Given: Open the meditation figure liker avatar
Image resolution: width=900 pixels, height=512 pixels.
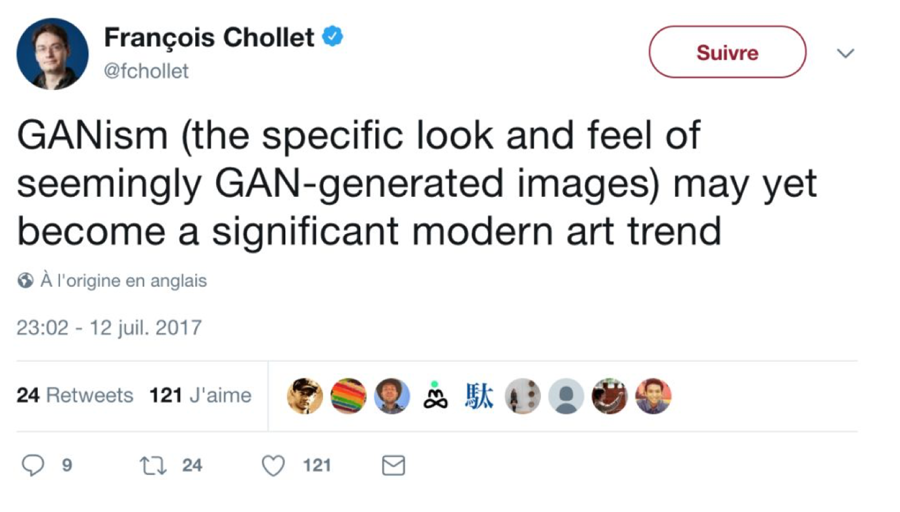Looking at the screenshot, I should click(434, 396).
